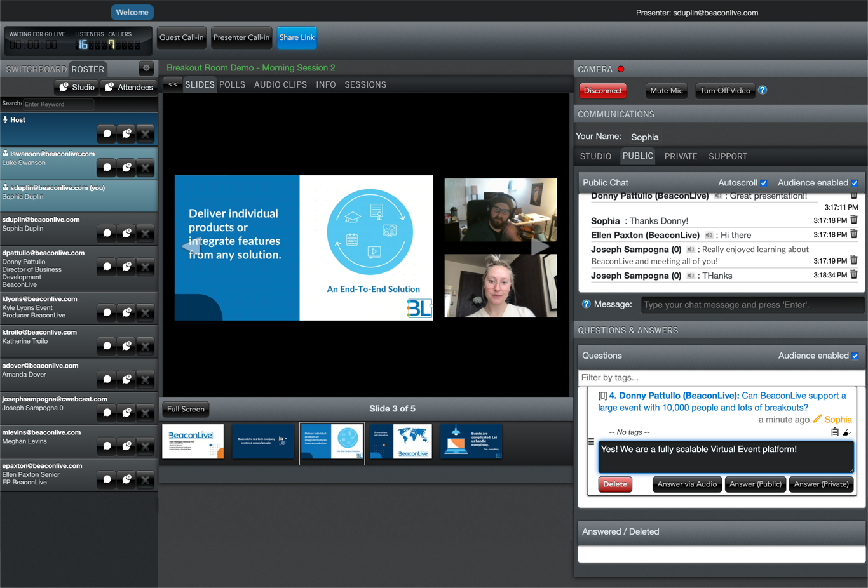The image size is (868, 588).
Task: Focus the roster Search keyword field
Action: pyautogui.click(x=58, y=104)
